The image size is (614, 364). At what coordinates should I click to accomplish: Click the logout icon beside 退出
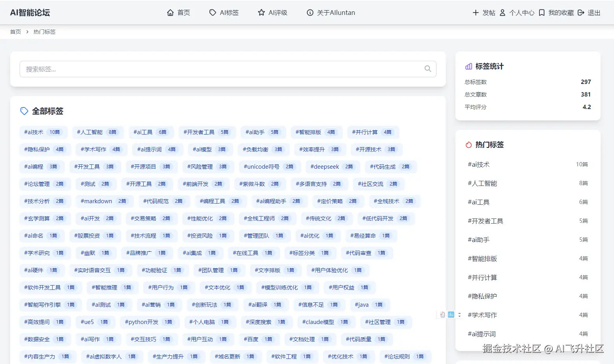(581, 13)
